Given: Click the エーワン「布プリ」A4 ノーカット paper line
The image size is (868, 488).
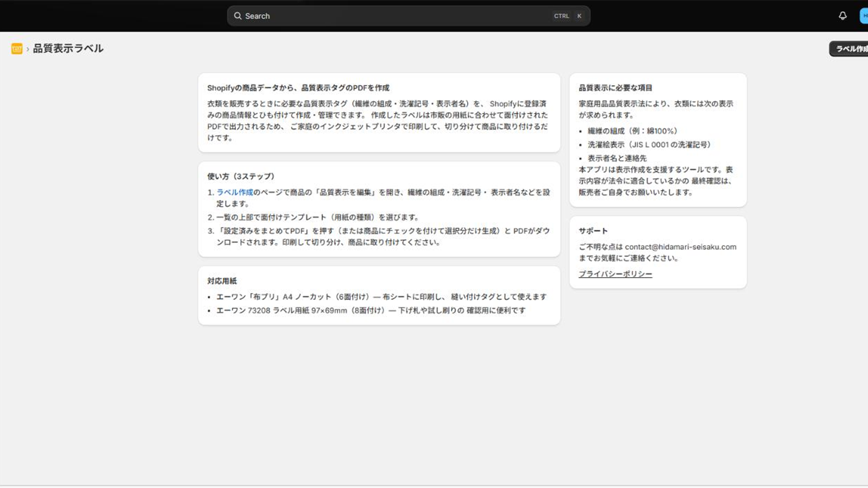Looking at the screenshot, I should 381,297.
